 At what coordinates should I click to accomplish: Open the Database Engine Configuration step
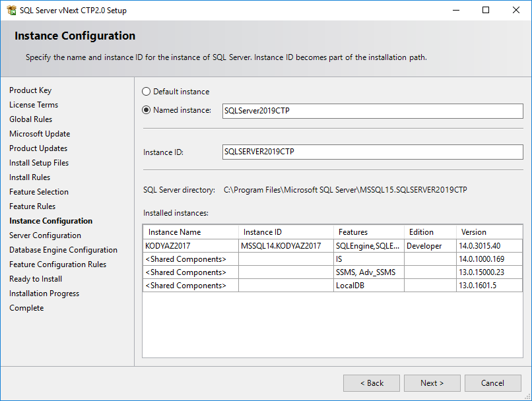pyautogui.click(x=63, y=250)
